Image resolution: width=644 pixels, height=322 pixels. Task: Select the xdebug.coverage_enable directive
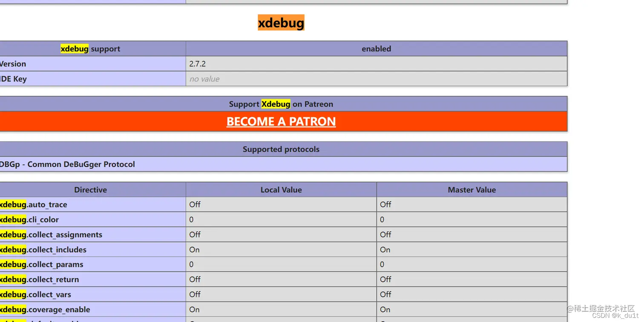pyautogui.click(x=93, y=309)
